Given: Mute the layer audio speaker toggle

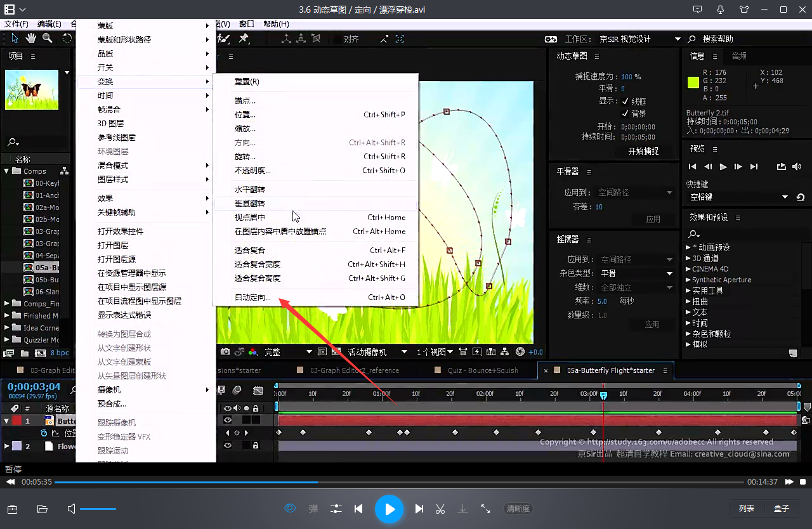Looking at the screenshot, I should pyautogui.click(x=236, y=408).
